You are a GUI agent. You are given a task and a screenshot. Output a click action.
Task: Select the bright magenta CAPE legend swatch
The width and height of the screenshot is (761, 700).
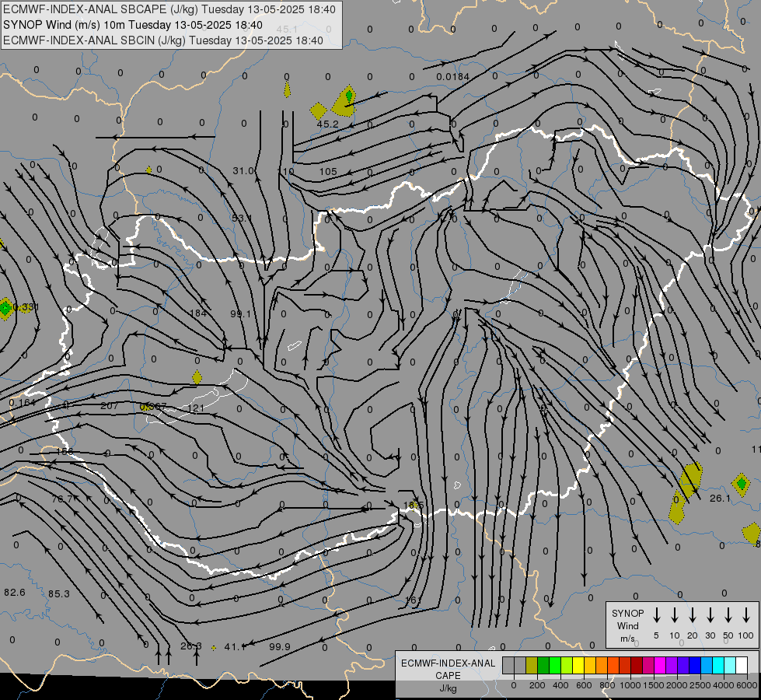tap(660, 666)
